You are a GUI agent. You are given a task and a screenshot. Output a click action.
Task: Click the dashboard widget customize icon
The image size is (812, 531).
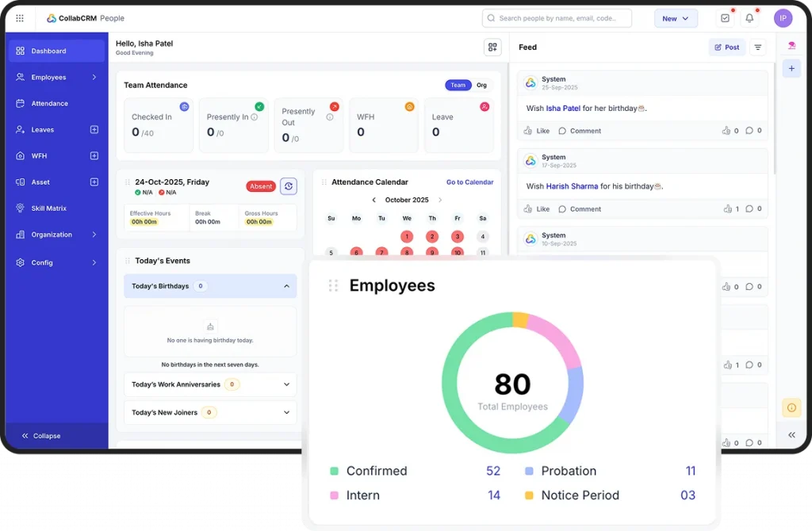(492, 48)
